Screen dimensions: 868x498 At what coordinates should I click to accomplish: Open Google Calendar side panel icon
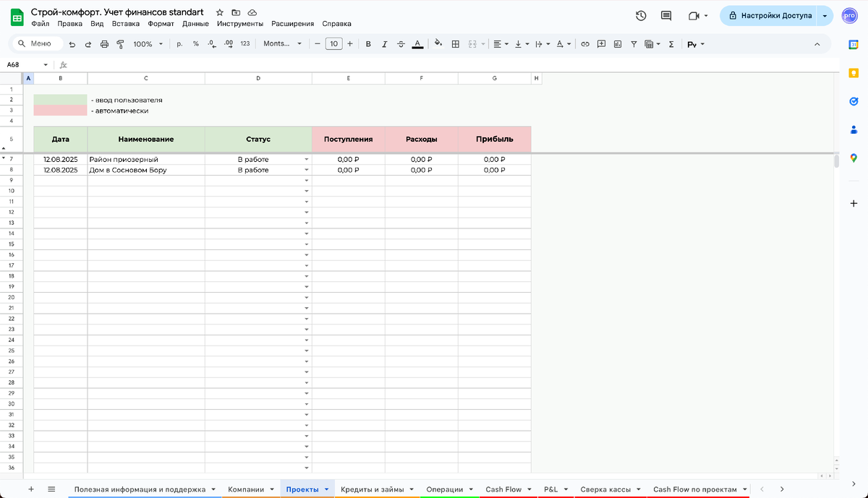854,45
